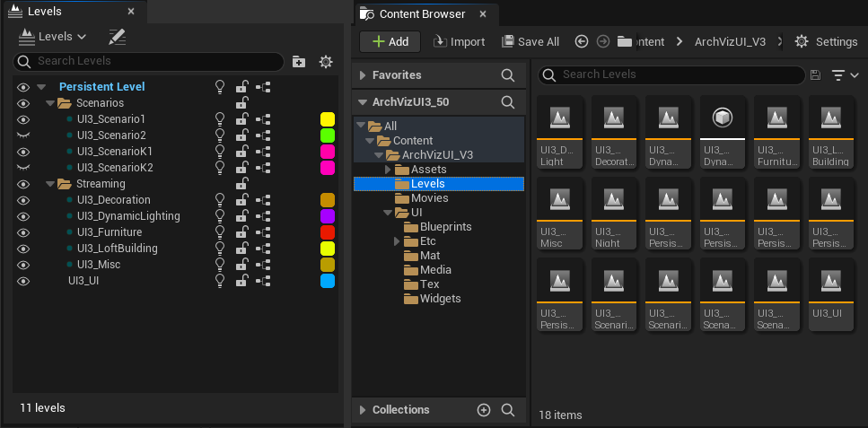Click lightbulb icon for Persistent Level
Viewport: 868px width, 428px height.
220,87
